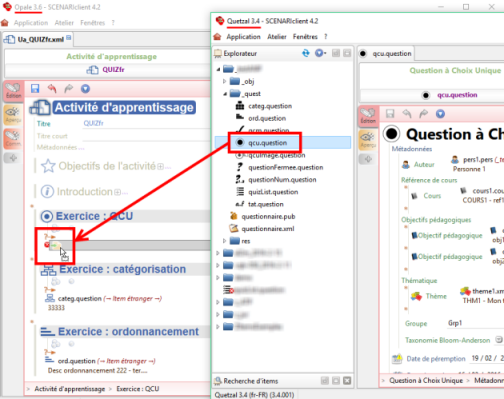Click date de péremption warning icon
Screen dimensions: 504x399
(x=397, y=359)
